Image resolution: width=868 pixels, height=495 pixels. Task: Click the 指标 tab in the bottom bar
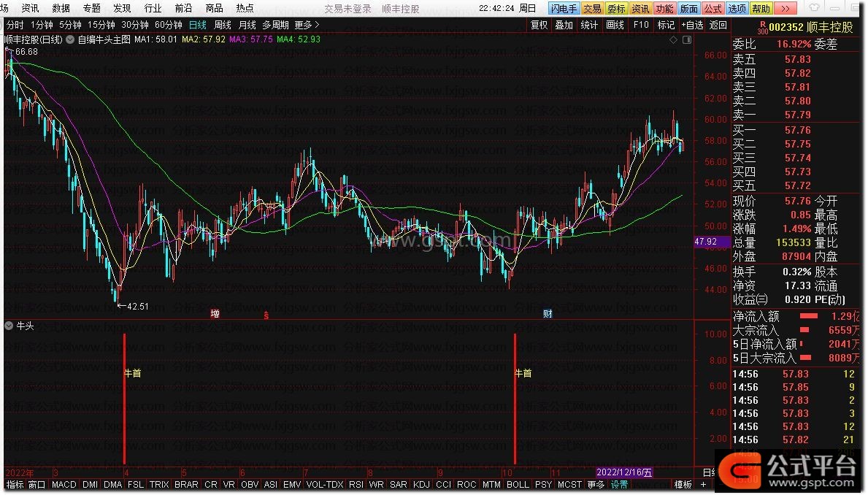15,485
